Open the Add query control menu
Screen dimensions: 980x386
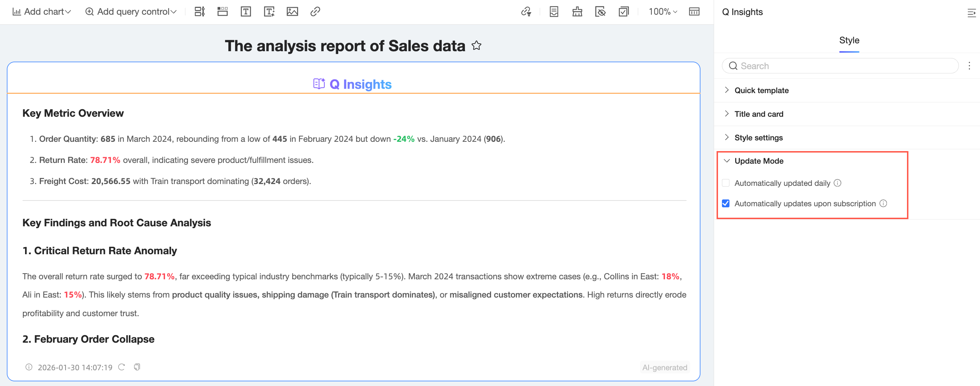[131, 12]
